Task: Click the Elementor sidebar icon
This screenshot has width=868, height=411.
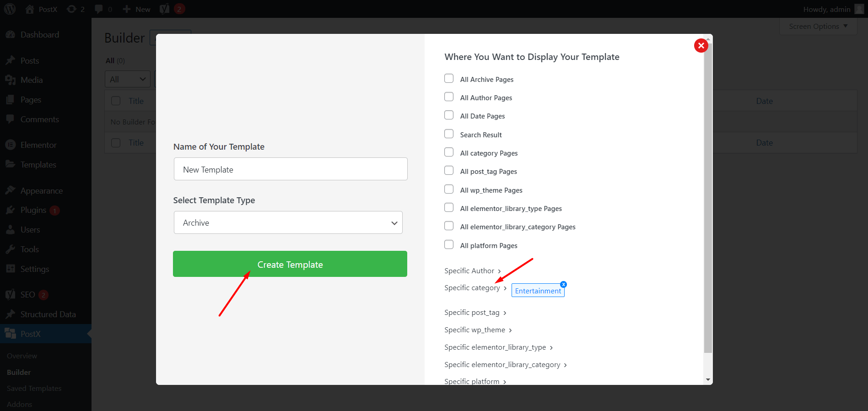Action: 10,145
